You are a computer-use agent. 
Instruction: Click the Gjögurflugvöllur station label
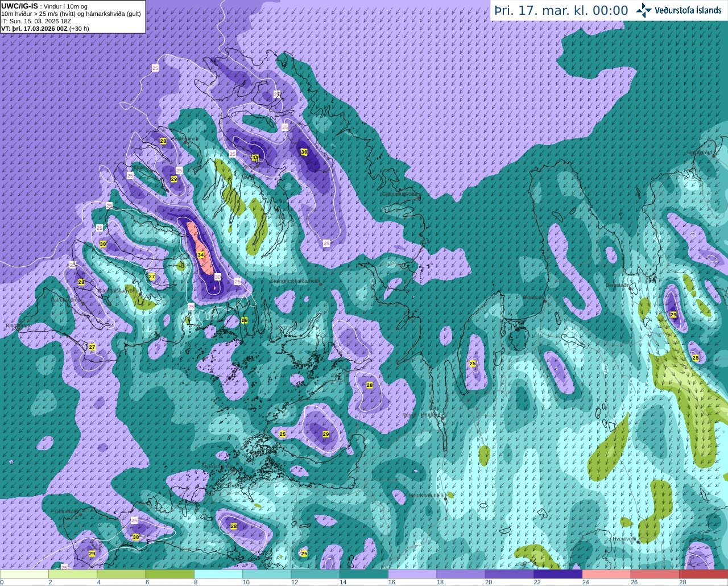pyautogui.click(x=401, y=194)
